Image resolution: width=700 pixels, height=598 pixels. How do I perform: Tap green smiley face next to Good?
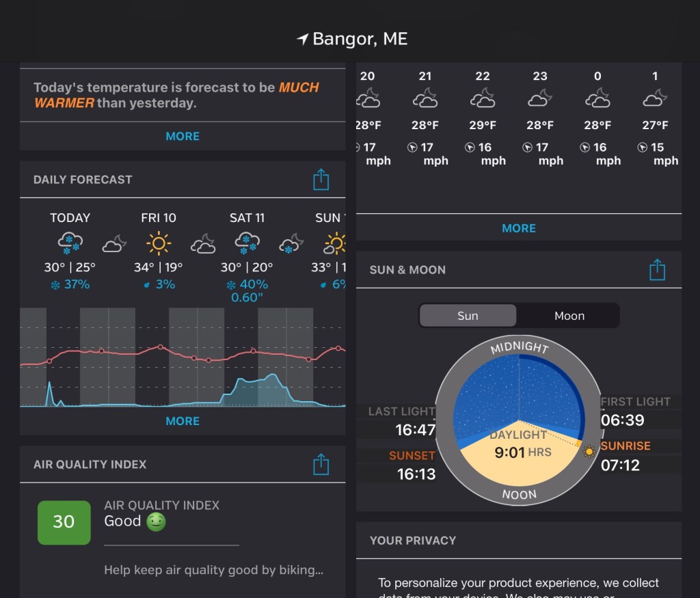point(156,522)
